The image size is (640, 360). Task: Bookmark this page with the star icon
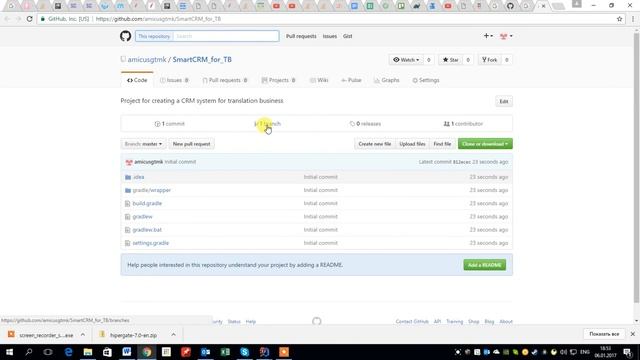coord(620,19)
